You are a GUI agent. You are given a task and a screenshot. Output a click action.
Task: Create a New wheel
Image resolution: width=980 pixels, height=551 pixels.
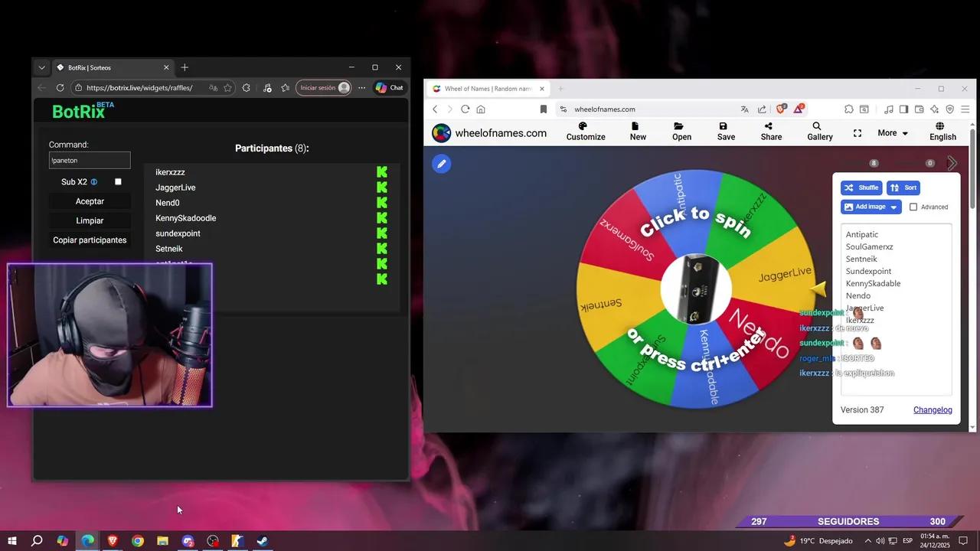638,132
